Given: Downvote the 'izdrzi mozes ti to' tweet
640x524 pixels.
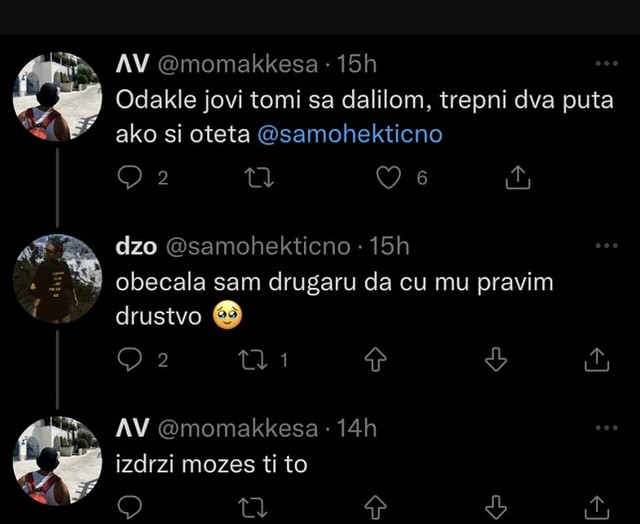Looking at the screenshot, I should (496, 507).
